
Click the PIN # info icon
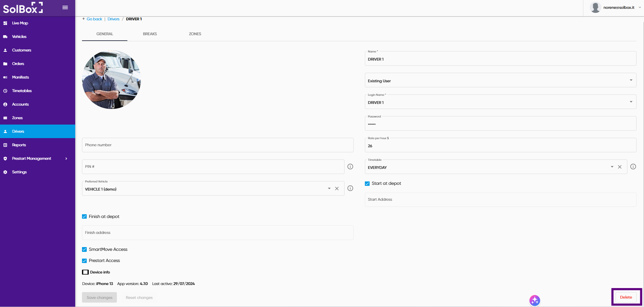coord(350,167)
